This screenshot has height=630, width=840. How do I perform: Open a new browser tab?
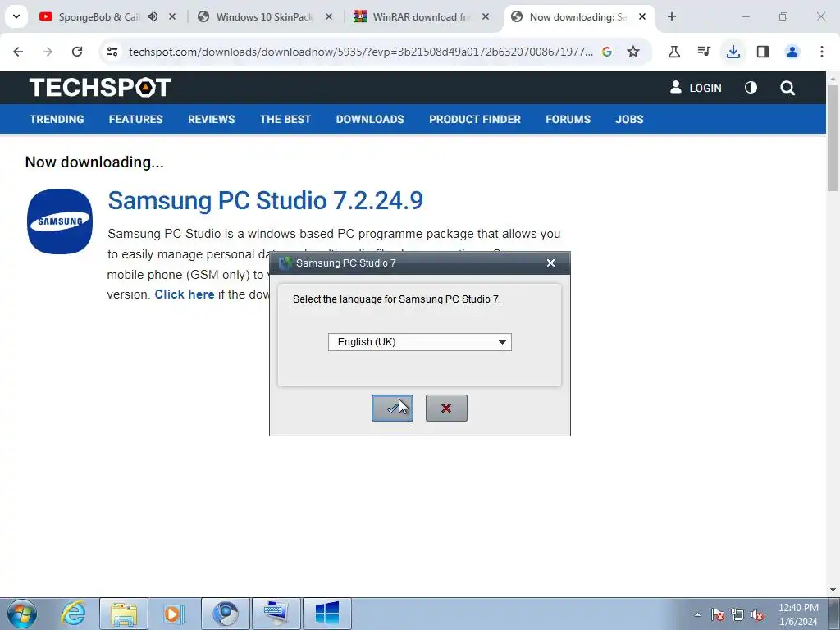tap(671, 16)
